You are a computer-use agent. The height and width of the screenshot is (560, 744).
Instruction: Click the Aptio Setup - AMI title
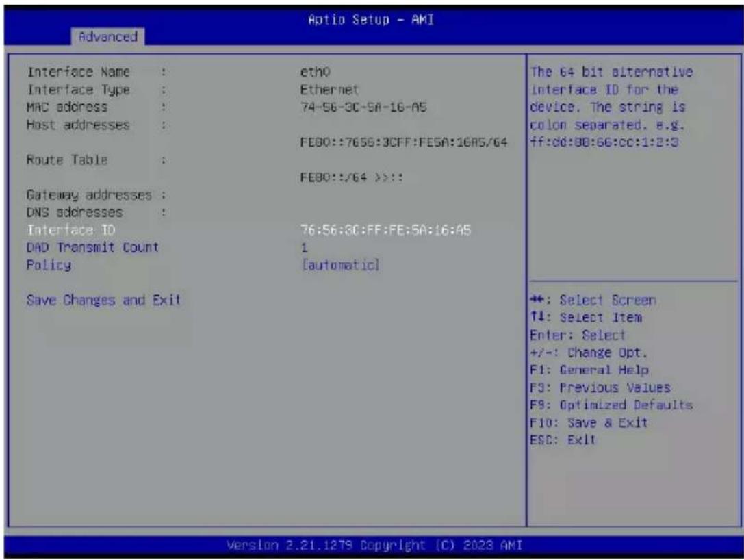coord(370,20)
